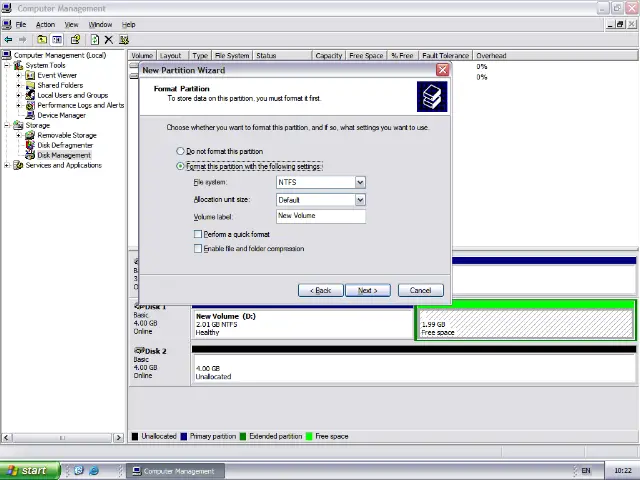Click the Properties toolbar icon

[75, 40]
